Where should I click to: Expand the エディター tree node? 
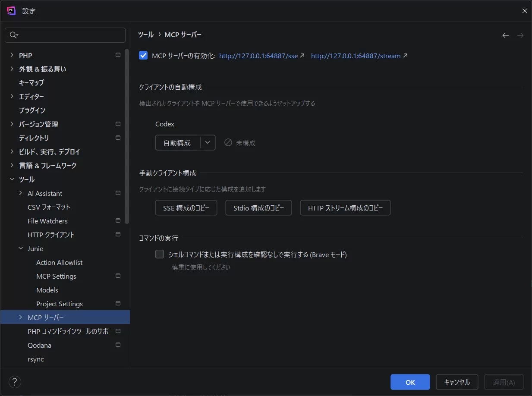12,97
